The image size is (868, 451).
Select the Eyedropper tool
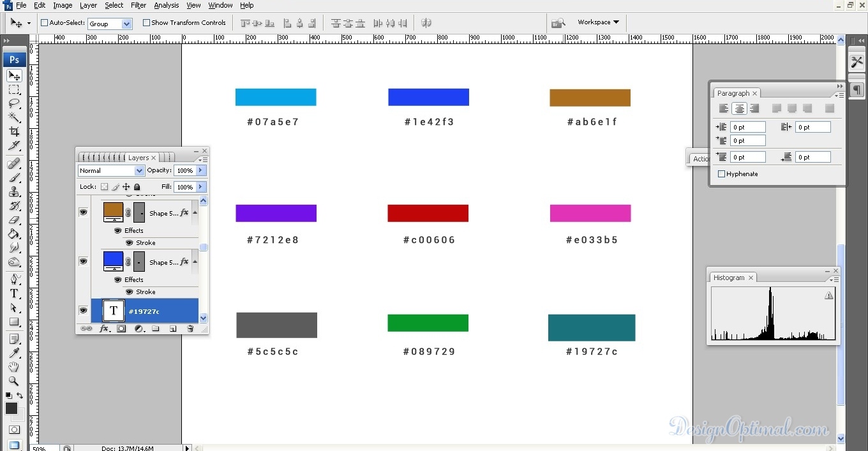click(14, 353)
